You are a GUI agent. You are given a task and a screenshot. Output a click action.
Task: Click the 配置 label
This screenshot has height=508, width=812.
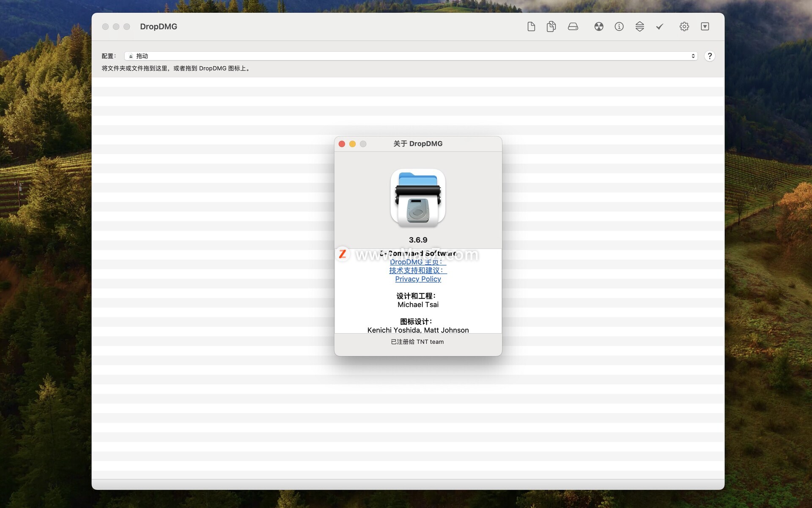click(x=109, y=56)
